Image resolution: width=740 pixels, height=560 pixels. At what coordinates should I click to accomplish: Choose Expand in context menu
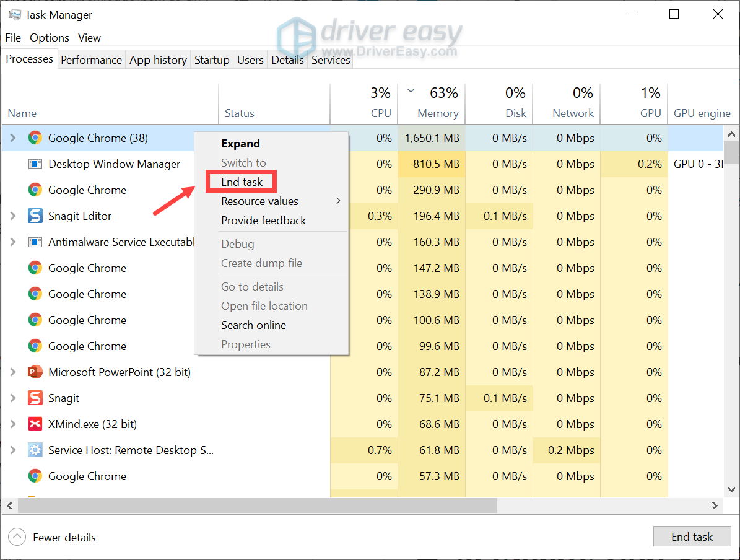click(241, 144)
